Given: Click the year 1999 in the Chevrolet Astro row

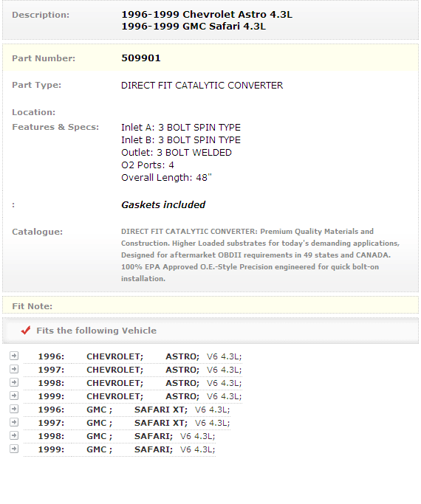Looking at the screenshot, I should tap(51, 396).
